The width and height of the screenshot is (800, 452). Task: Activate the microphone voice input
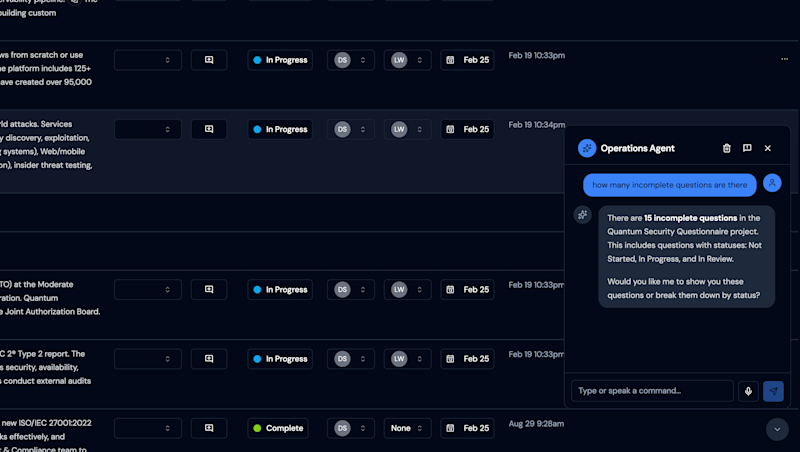(x=748, y=391)
